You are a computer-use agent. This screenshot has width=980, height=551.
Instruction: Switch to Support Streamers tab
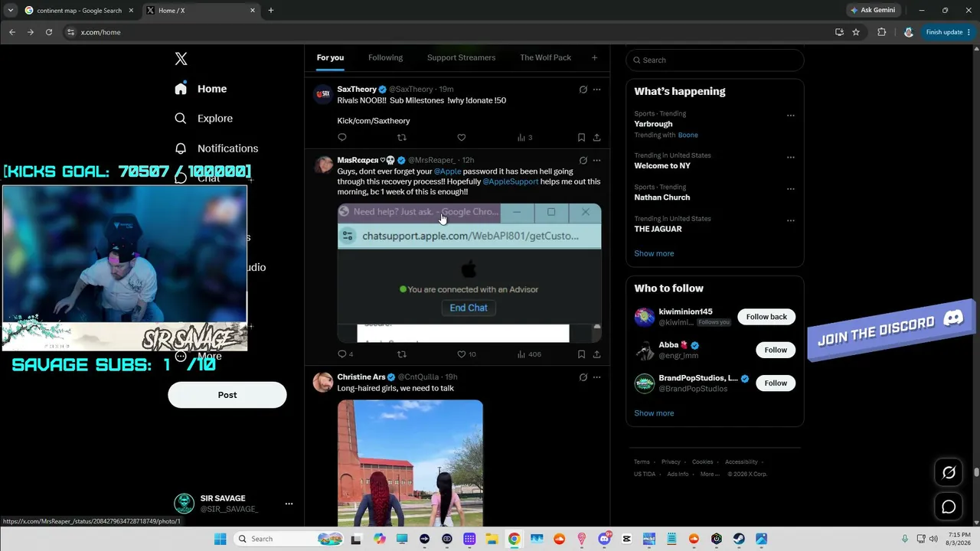click(461, 57)
